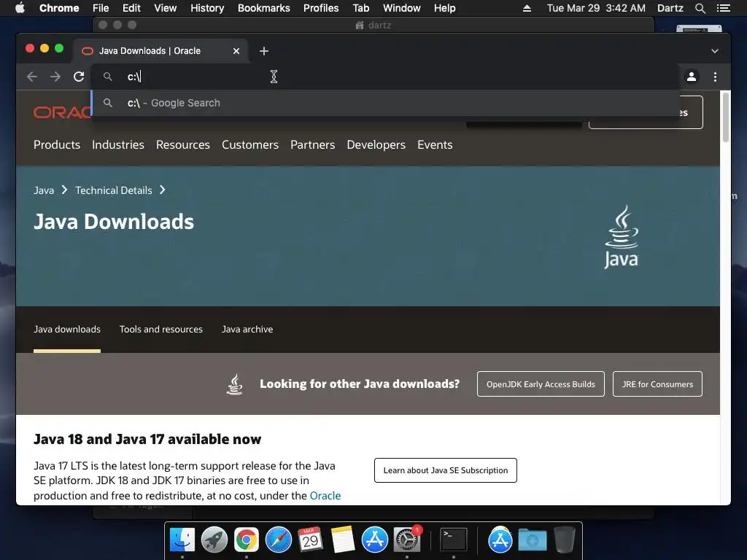
Task: Click Chrome's forward arrow button
Action: pos(55,77)
